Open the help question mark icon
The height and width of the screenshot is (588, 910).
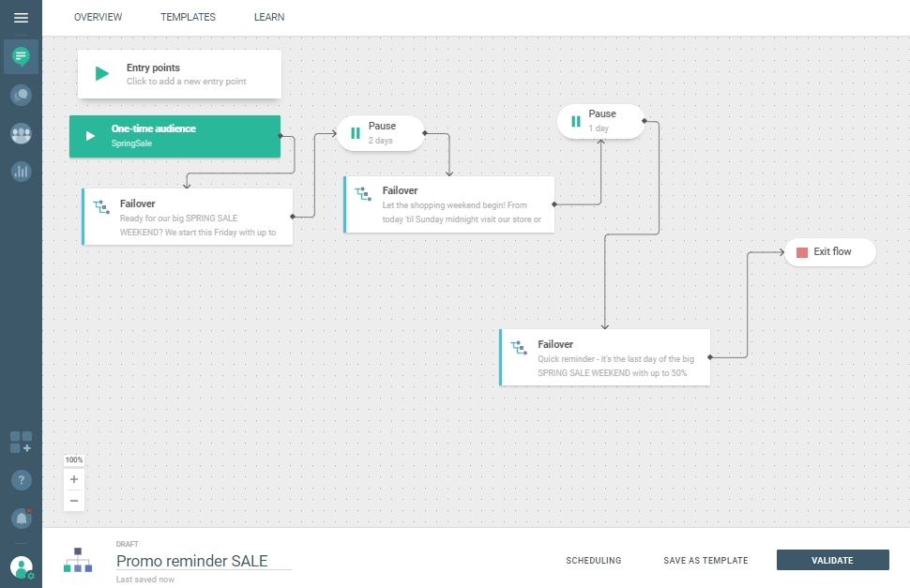click(x=21, y=480)
